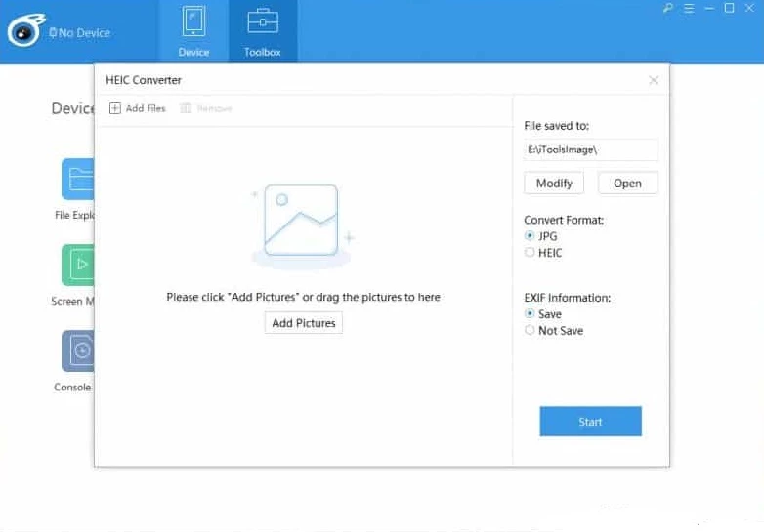Viewport: 764px width, 532px height.
Task: Choose Not Save for EXIF information
Action: [530, 331]
